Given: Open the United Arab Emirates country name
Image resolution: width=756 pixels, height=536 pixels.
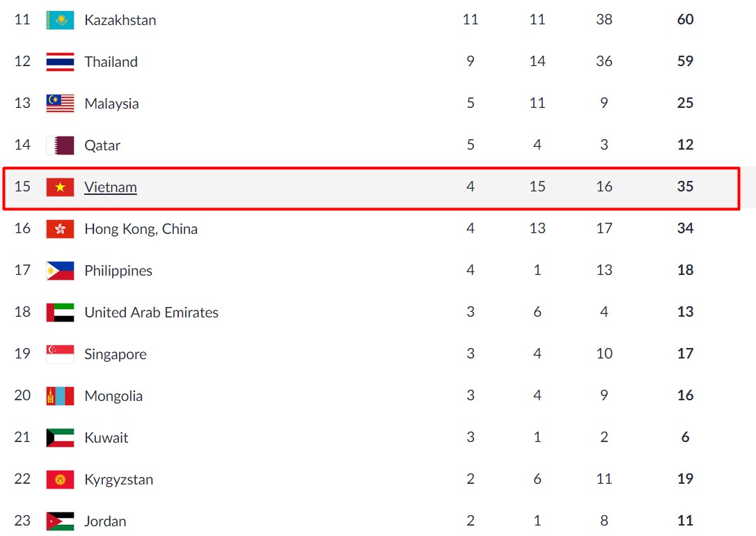Looking at the screenshot, I should tap(151, 313).
